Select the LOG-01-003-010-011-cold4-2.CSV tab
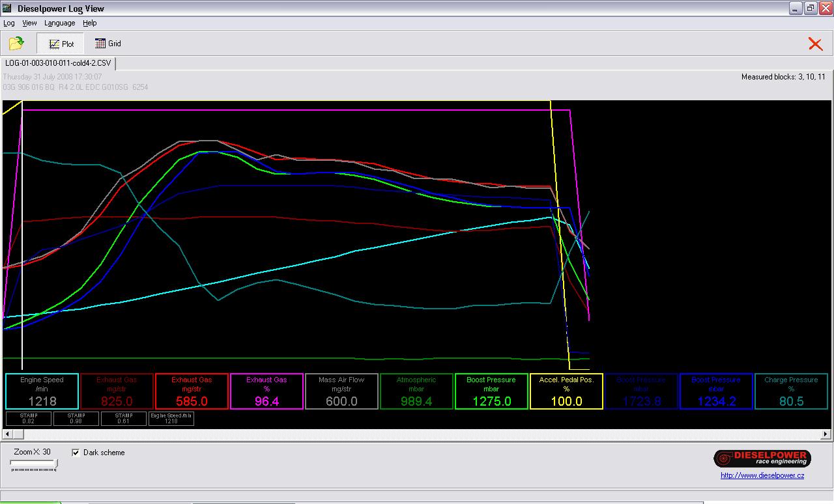This screenshot has height=504, width=834. click(x=59, y=63)
